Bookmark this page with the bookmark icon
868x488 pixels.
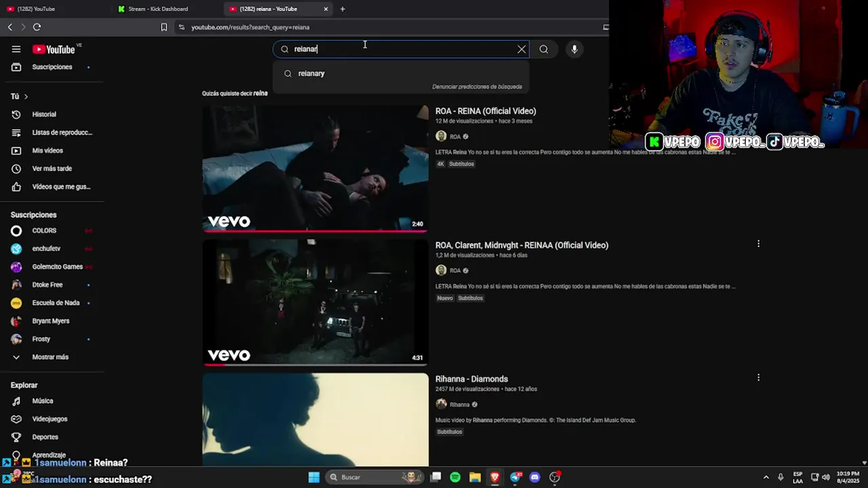click(163, 27)
